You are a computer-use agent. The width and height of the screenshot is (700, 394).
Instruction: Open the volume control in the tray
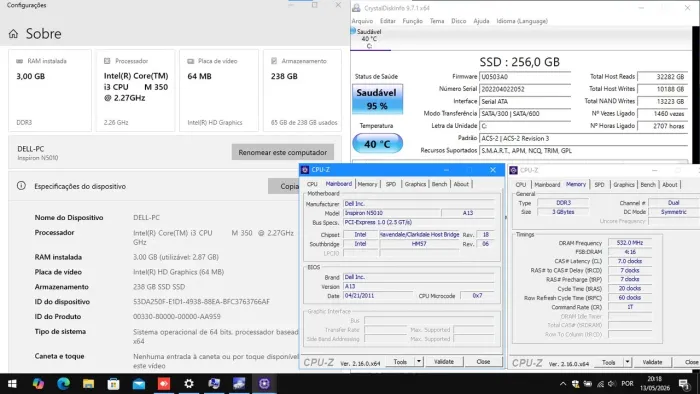pos(612,384)
